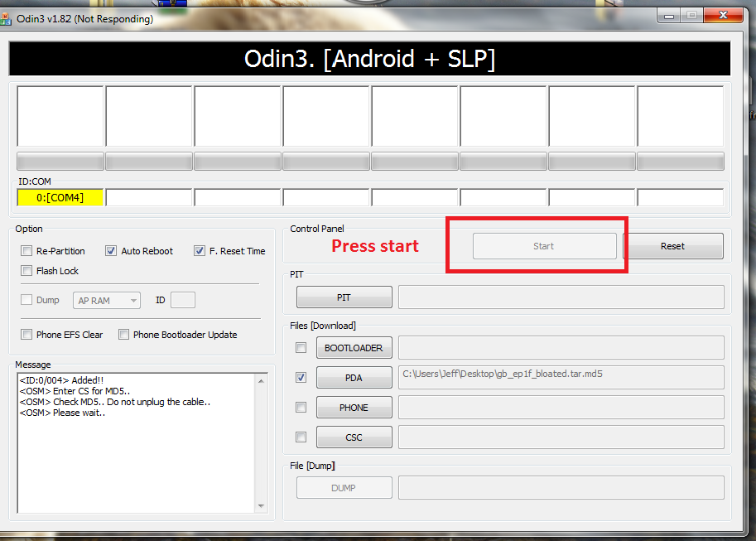
Task: Minimize the Odin3 window
Action: click(x=669, y=16)
